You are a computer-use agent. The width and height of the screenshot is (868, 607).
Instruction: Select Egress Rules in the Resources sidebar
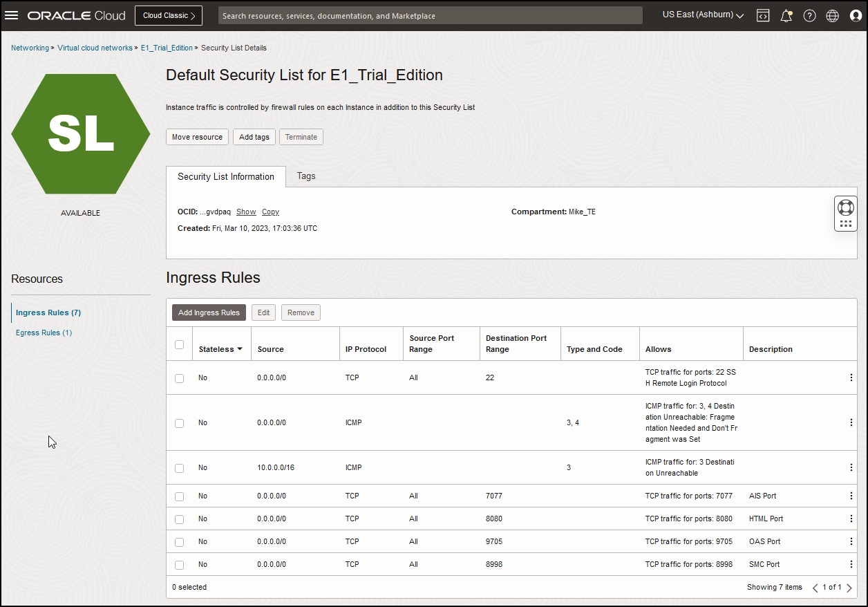click(x=43, y=333)
